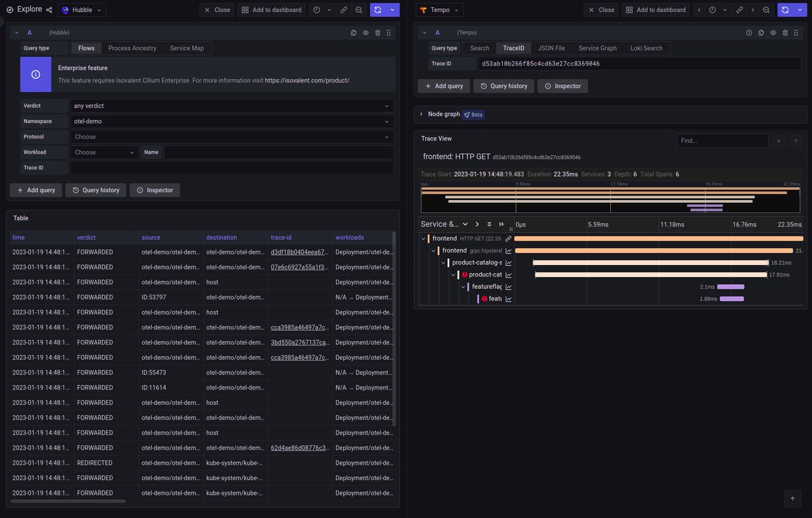Zoom out time range in Hubble pane

pos(359,9)
